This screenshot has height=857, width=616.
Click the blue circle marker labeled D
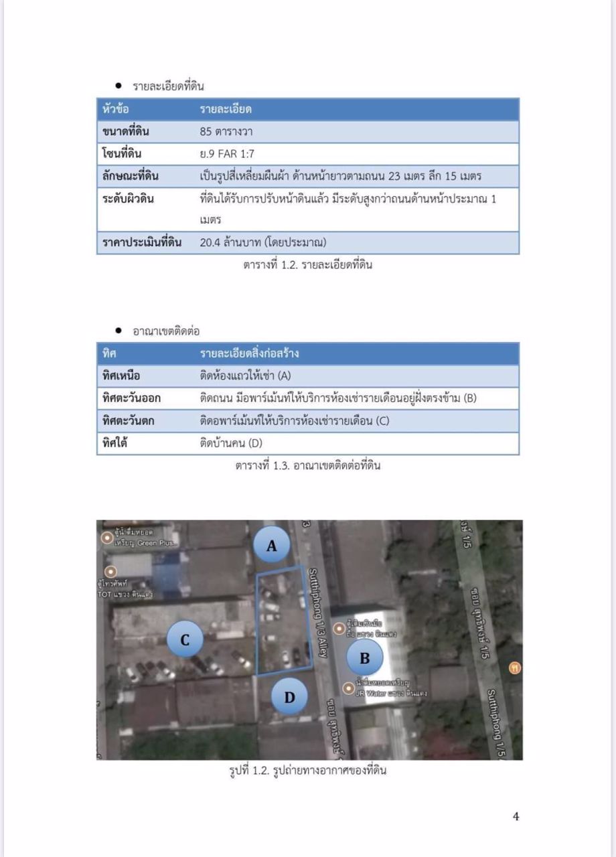[289, 697]
